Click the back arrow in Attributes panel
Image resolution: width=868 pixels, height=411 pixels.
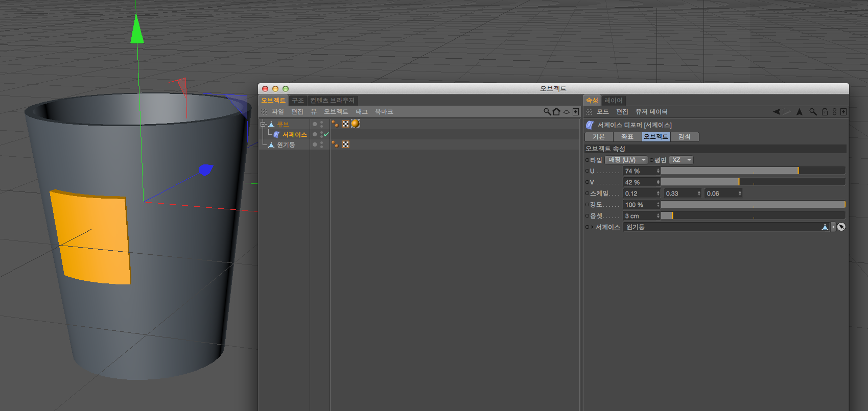777,112
